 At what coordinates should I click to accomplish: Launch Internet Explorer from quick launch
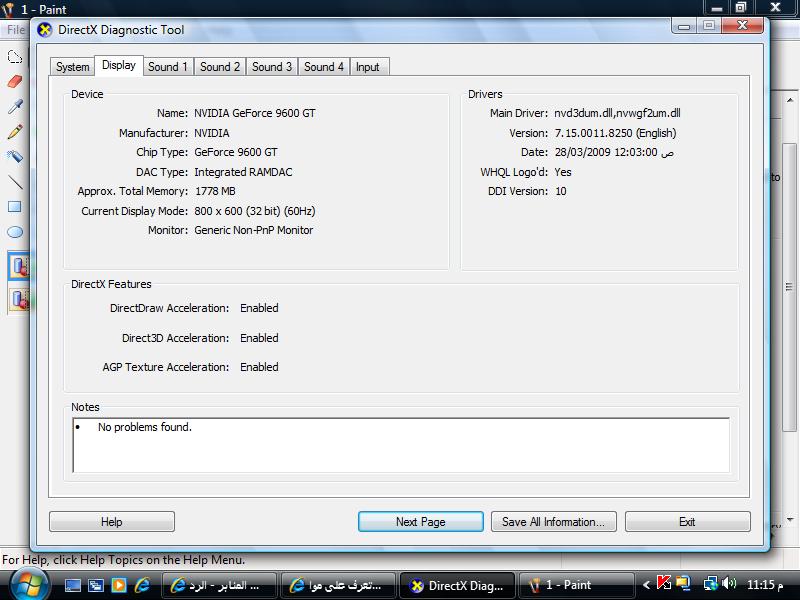[142, 585]
